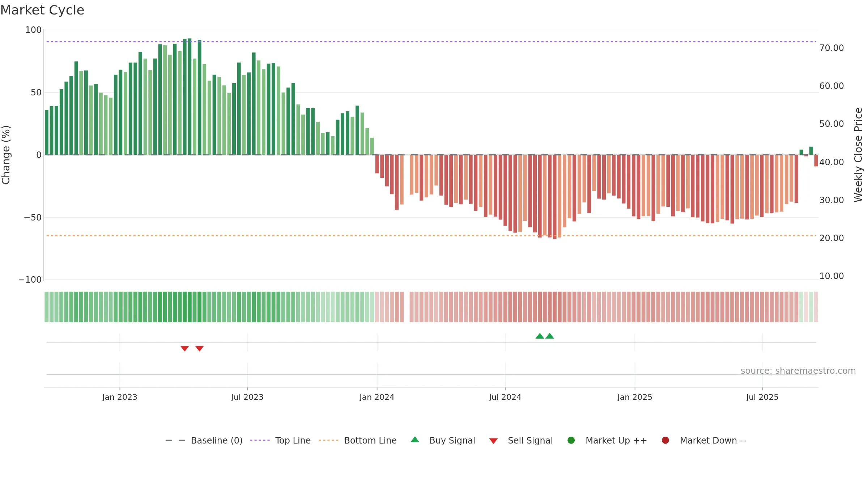The image size is (868, 488).
Task: Toggle the Market Down -- legend entry
Action: pyautogui.click(x=703, y=440)
